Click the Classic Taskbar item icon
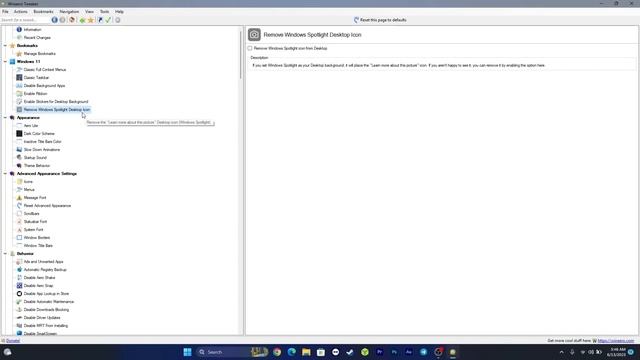The height and width of the screenshot is (360, 640). coord(19,78)
